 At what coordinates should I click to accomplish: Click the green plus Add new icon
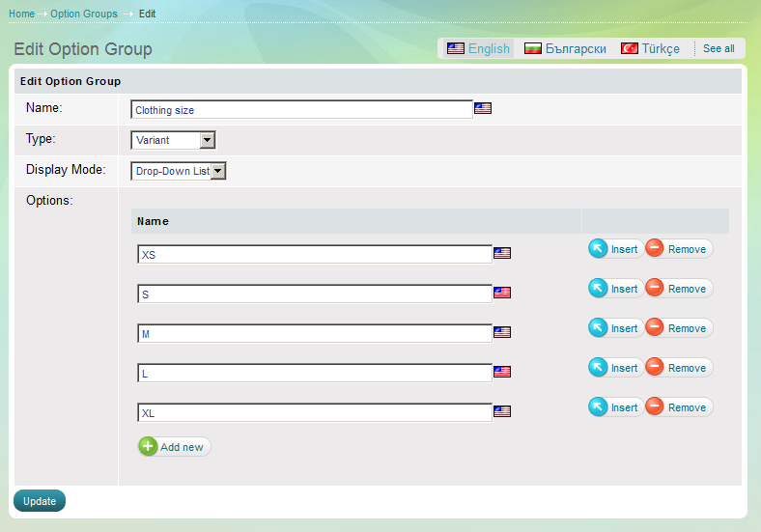148,447
